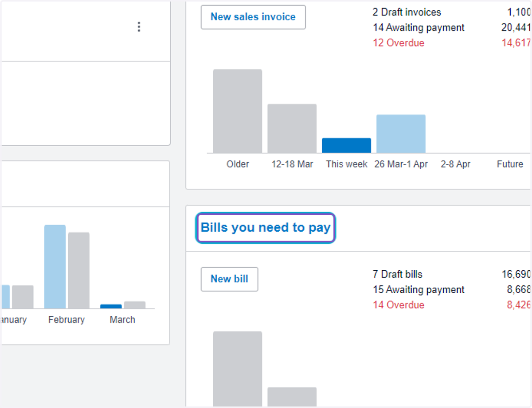Open the 2 Draft invoices link
Viewport: 532px width, 408px height.
click(x=407, y=12)
